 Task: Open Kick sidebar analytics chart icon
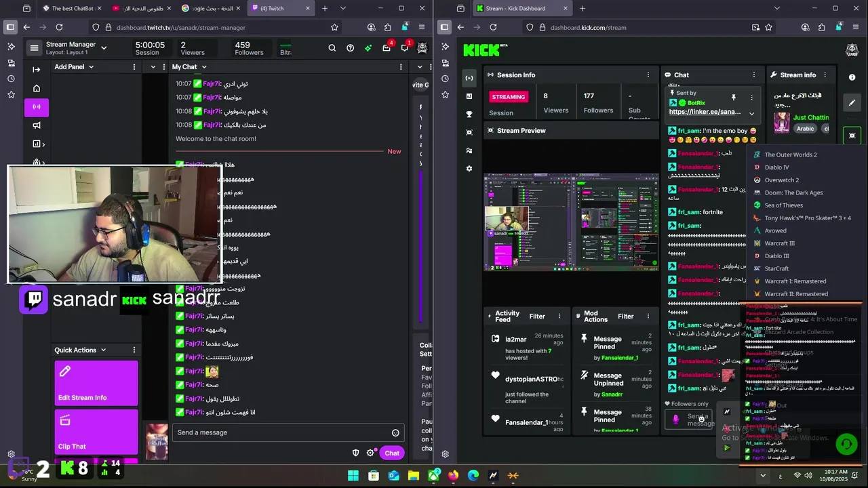coord(469,96)
